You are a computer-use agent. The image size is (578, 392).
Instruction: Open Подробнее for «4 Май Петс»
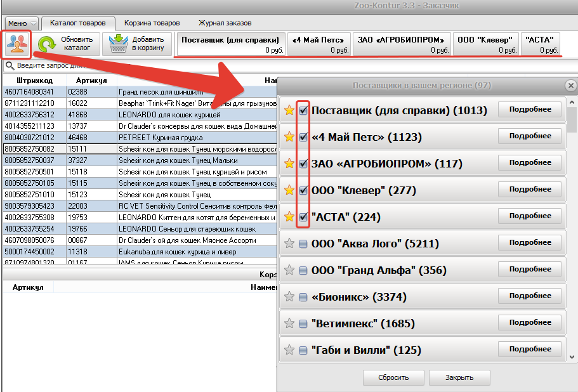point(530,136)
